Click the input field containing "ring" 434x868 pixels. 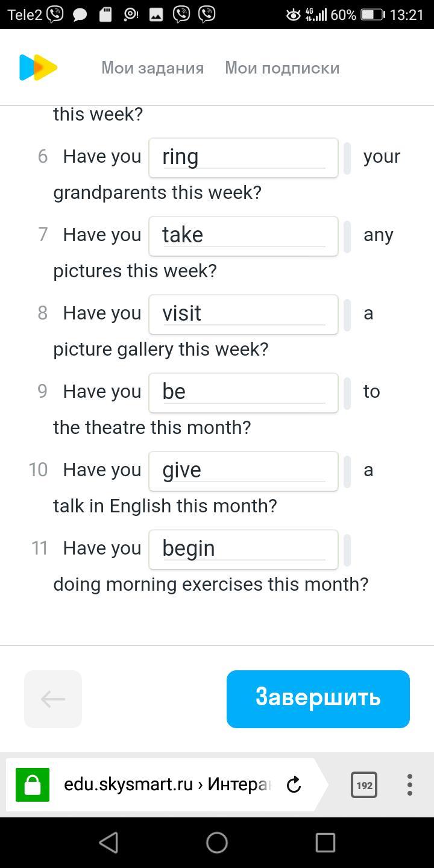[x=244, y=158]
